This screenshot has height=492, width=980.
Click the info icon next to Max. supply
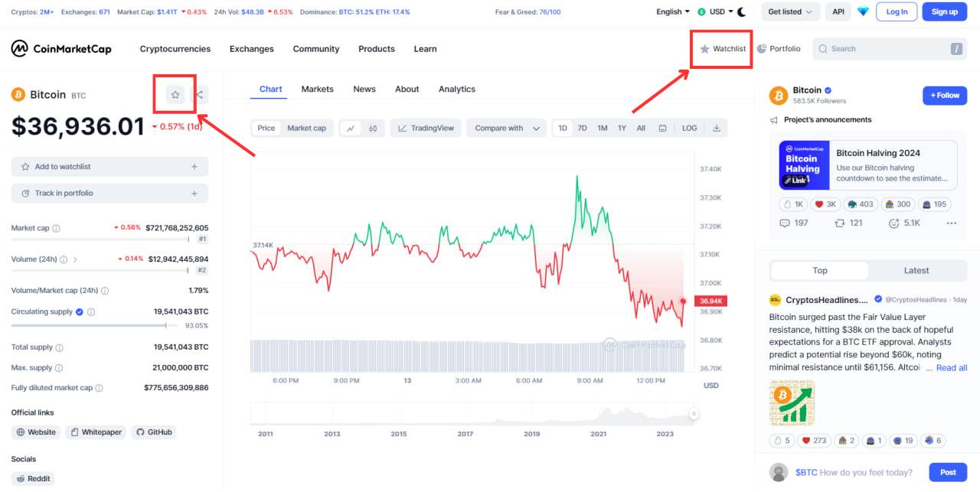click(x=59, y=368)
